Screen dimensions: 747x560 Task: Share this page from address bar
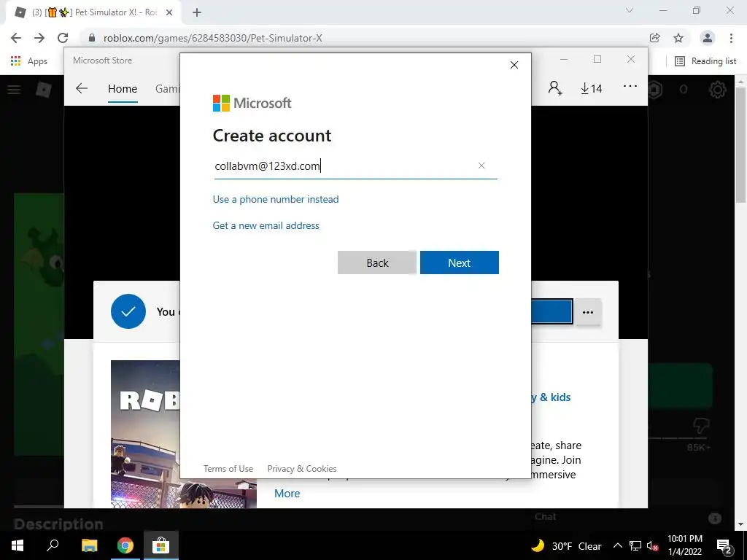[655, 38]
